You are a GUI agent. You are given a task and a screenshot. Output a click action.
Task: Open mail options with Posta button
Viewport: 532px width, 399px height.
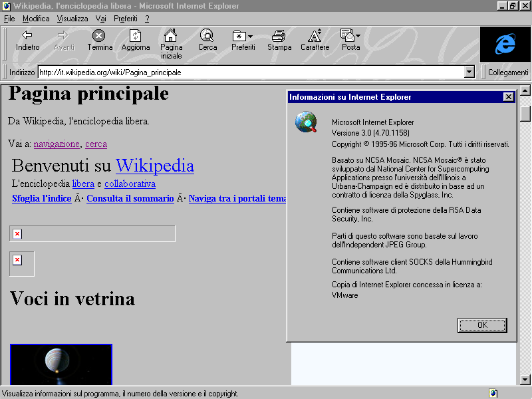point(350,41)
